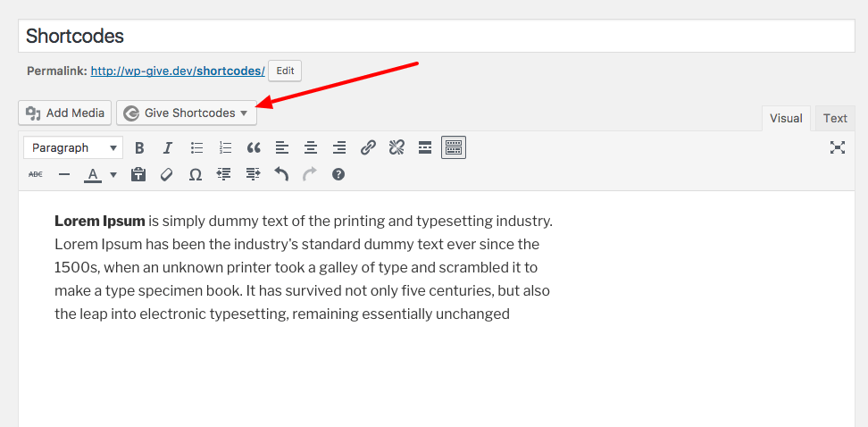This screenshot has height=427, width=868.
Task: Open the Paragraph format dropdown
Action: 73,148
